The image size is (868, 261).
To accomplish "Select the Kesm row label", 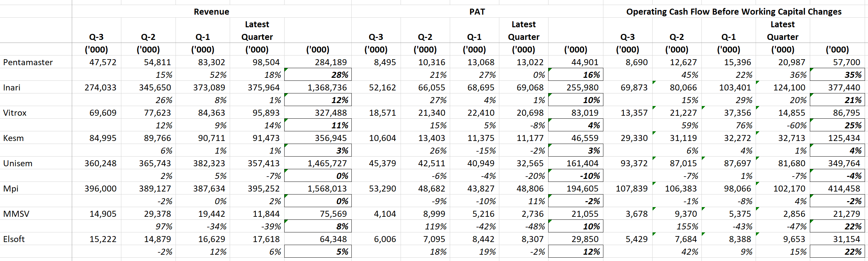I will pyautogui.click(x=14, y=138).
